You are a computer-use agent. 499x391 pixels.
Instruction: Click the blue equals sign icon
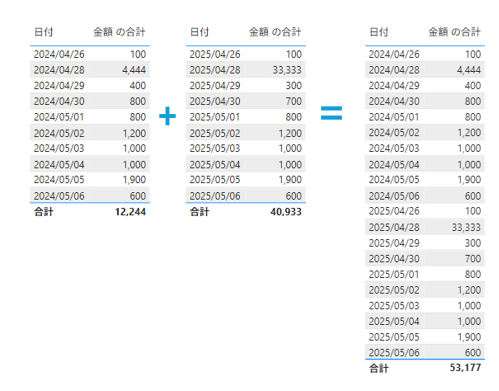click(331, 113)
